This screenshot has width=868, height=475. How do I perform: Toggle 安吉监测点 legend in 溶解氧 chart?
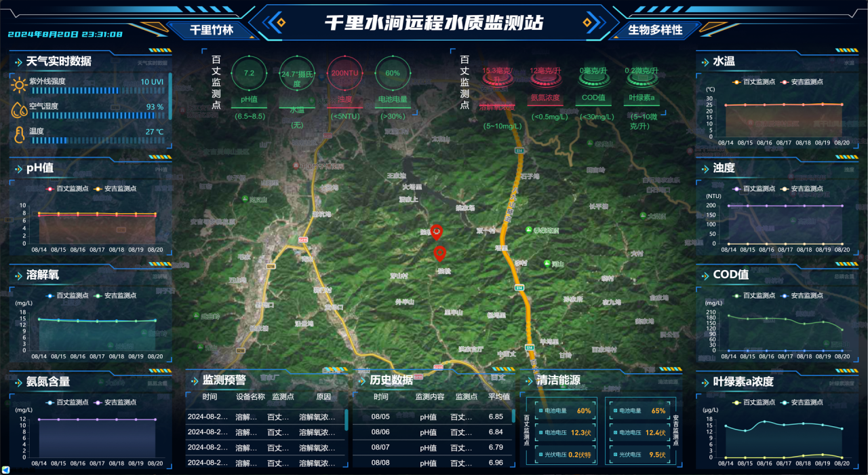(x=115, y=296)
